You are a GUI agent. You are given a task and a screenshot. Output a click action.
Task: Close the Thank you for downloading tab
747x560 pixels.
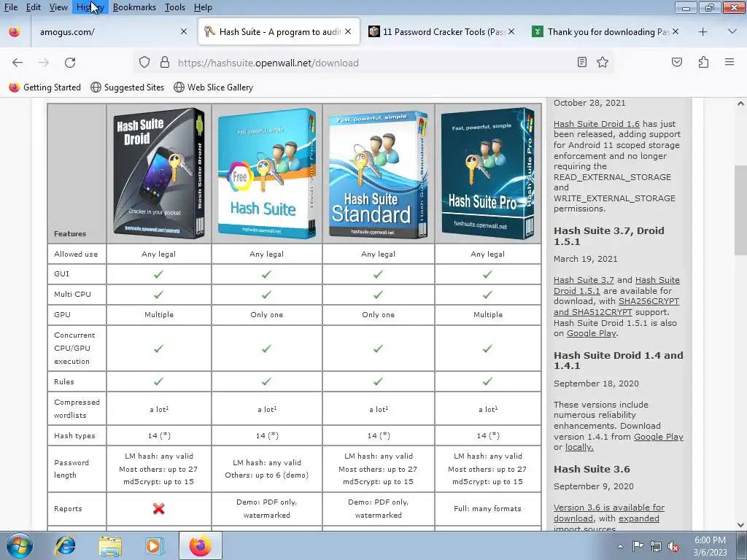point(676,31)
